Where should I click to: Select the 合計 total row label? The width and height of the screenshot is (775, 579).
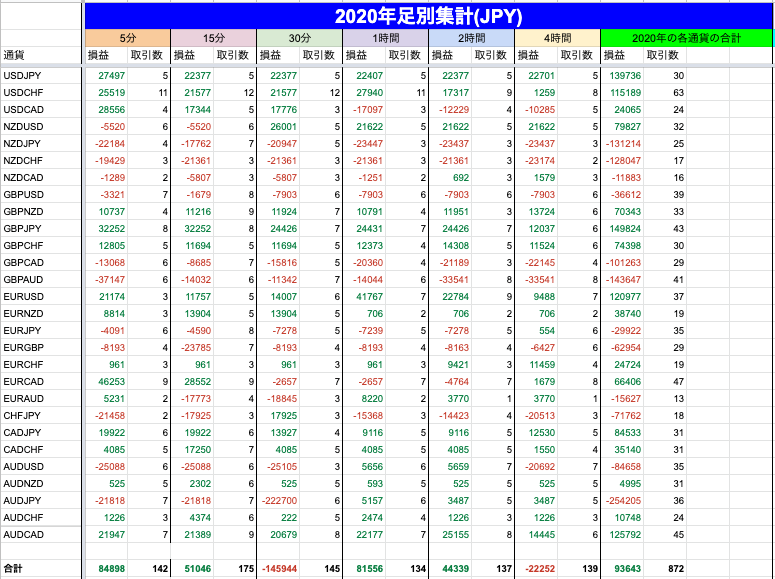point(14,569)
